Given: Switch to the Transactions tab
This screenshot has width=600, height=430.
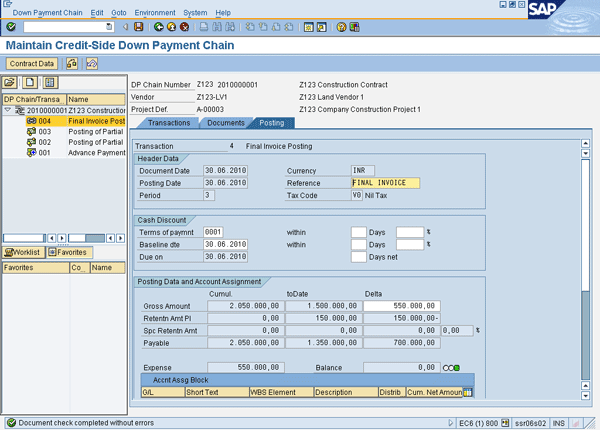Looking at the screenshot, I should 168,123.
